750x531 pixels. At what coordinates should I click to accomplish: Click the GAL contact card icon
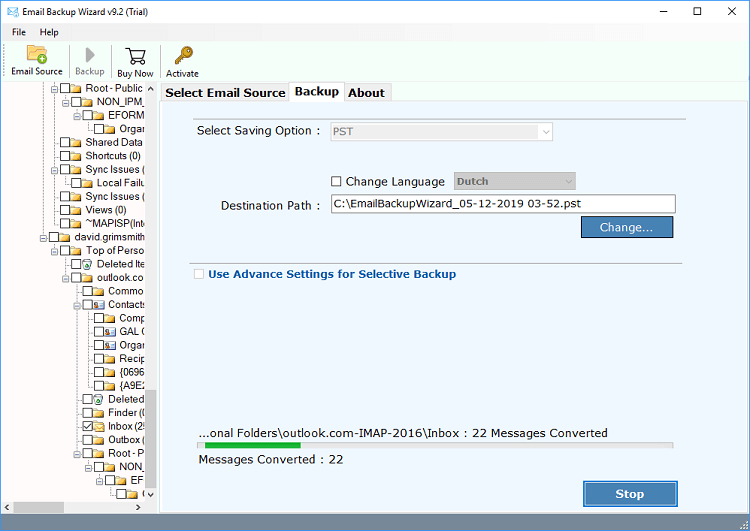[110, 332]
